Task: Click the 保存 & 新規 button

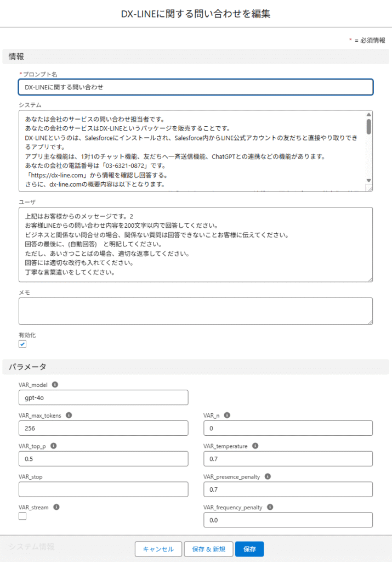Action: point(208,549)
